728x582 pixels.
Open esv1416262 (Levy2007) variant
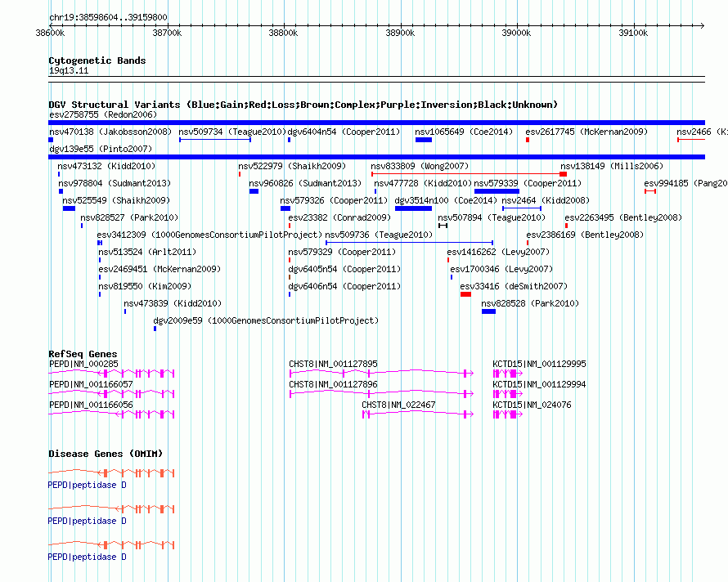point(498,252)
